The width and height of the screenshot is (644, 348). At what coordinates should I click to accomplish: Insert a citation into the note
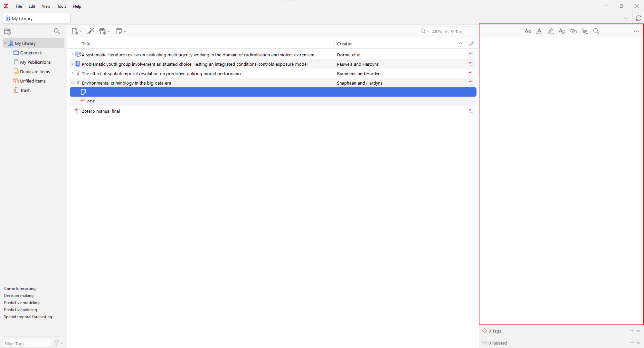(585, 31)
